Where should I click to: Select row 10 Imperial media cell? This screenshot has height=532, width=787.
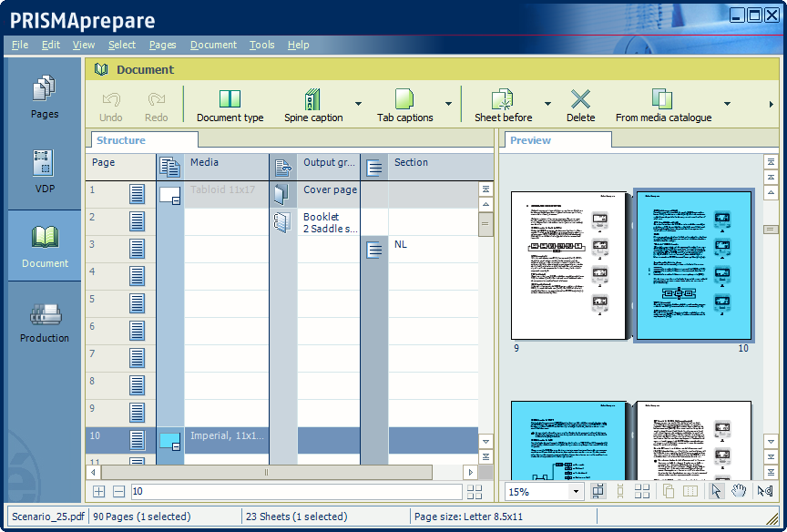pos(227,440)
